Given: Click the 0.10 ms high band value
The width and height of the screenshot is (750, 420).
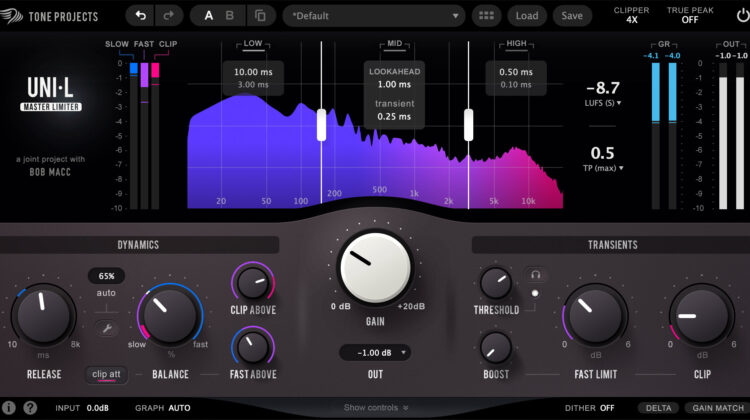Looking at the screenshot, I should 516,85.
